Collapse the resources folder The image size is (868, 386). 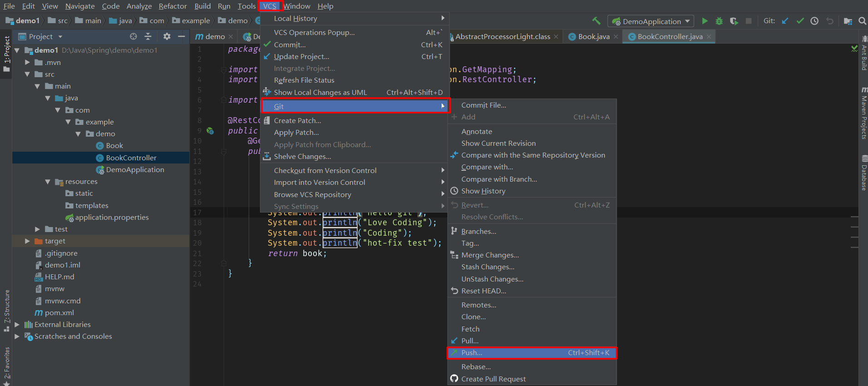click(48, 182)
